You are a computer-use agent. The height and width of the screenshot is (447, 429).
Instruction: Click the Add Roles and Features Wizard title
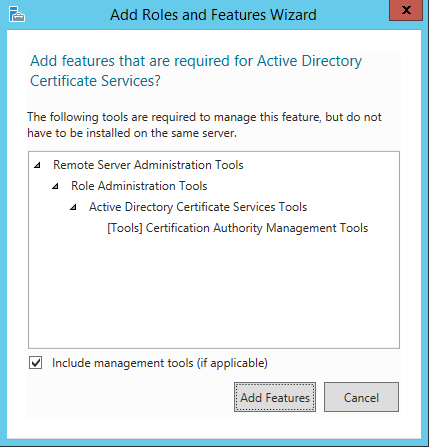(x=213, y=15)
